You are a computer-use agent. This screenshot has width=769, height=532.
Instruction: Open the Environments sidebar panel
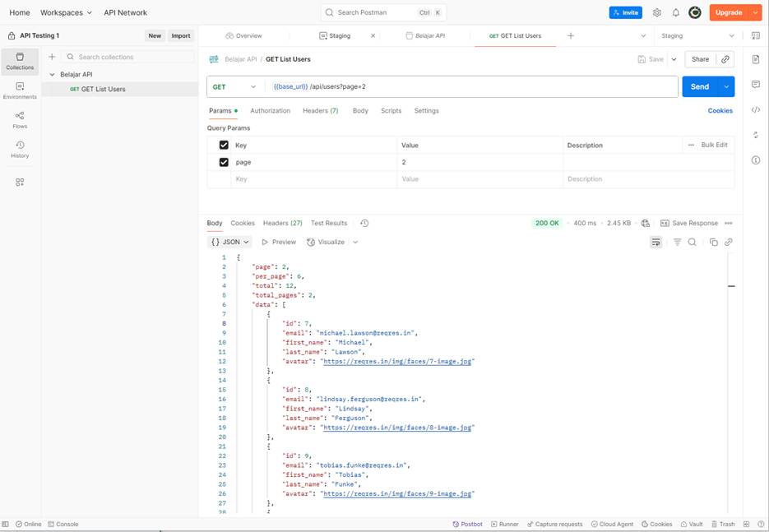click(20, 90)
